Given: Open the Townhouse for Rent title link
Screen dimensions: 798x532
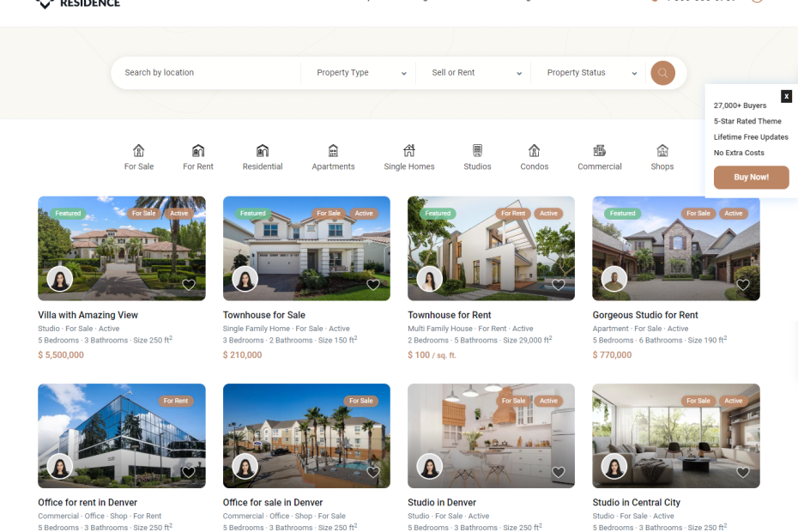Looking at the screenshot, I should point(450,315).
